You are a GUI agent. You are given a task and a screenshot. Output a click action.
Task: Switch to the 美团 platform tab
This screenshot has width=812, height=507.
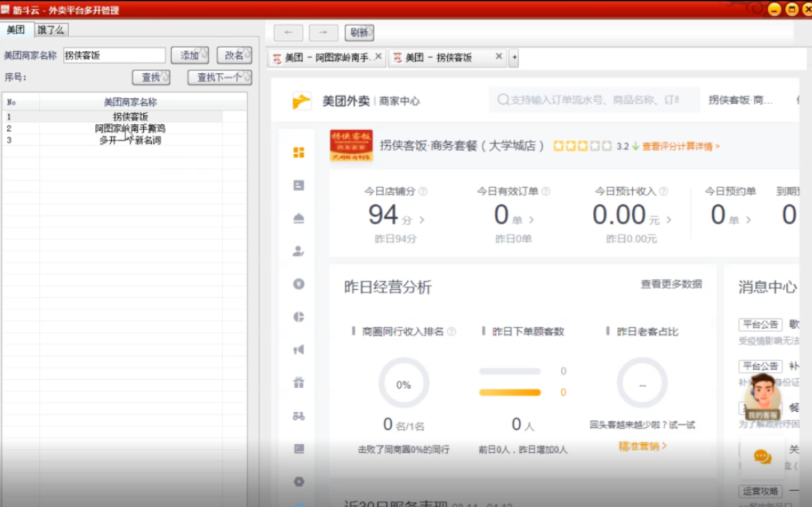click(x=16, y=30)
